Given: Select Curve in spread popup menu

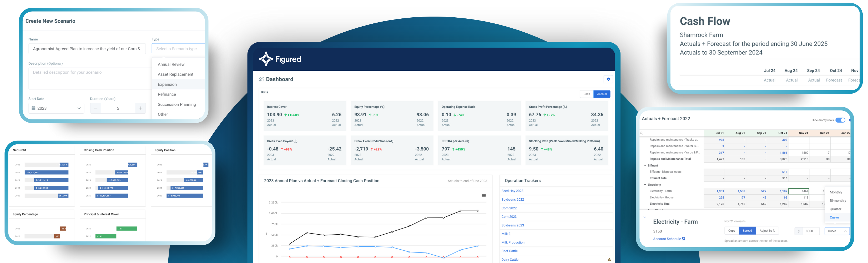Looking at the screenshot, I should pos(834,218).
